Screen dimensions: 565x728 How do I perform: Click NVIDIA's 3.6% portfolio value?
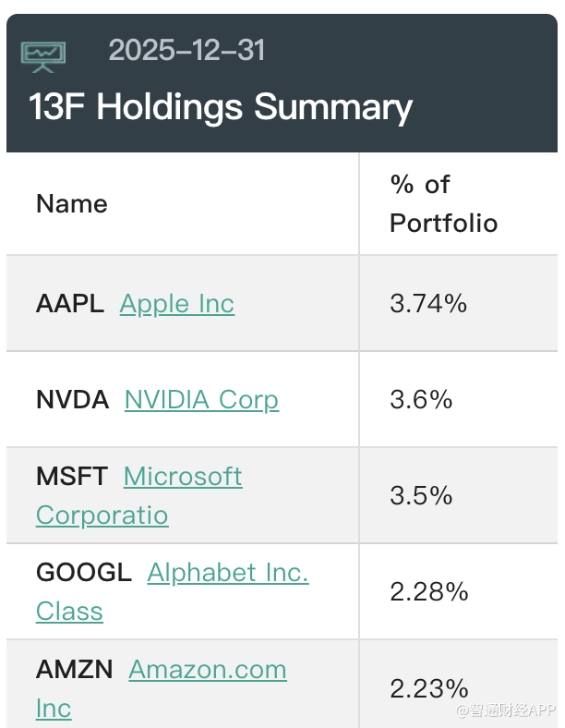click(x=421, y=400)
